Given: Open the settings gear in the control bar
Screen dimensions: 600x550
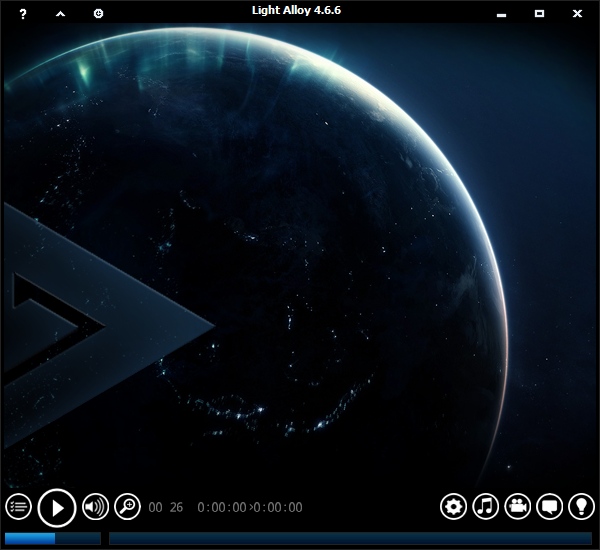Looking at the screenshot, I should [x=453, y=507].
